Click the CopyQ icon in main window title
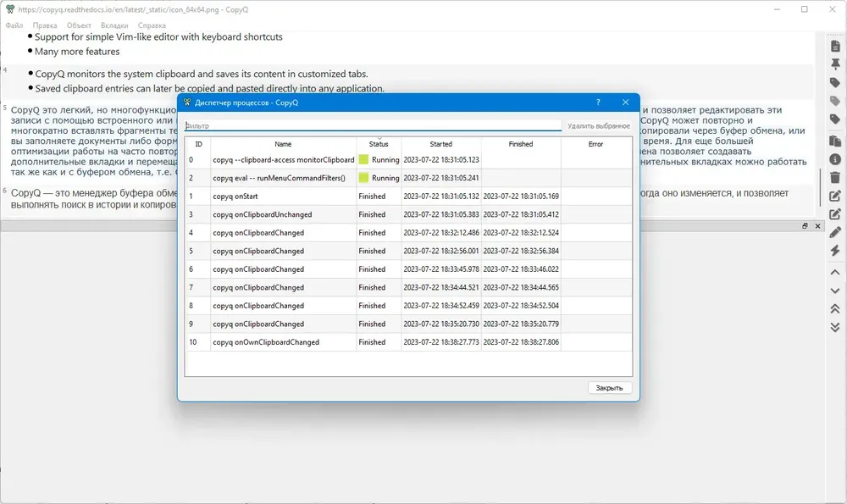This screenshot has height=504, width=847. pyautogui.click(x=9, y=9)
